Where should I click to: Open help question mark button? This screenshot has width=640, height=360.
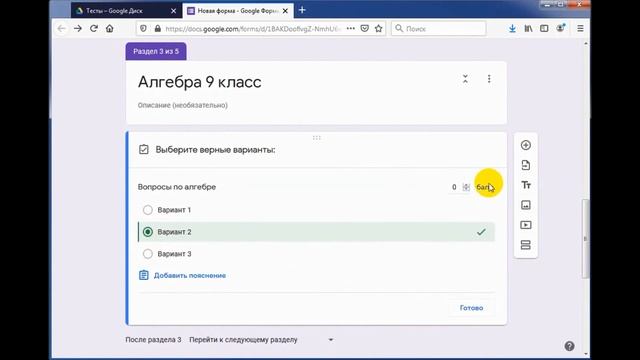tap(569, 346)
